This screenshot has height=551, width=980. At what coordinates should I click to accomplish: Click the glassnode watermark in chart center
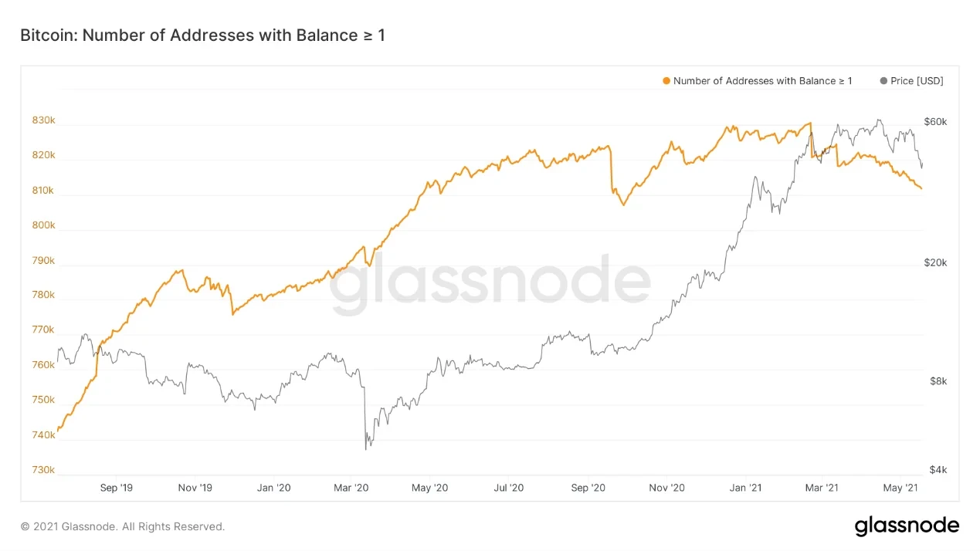coord(490,285)
